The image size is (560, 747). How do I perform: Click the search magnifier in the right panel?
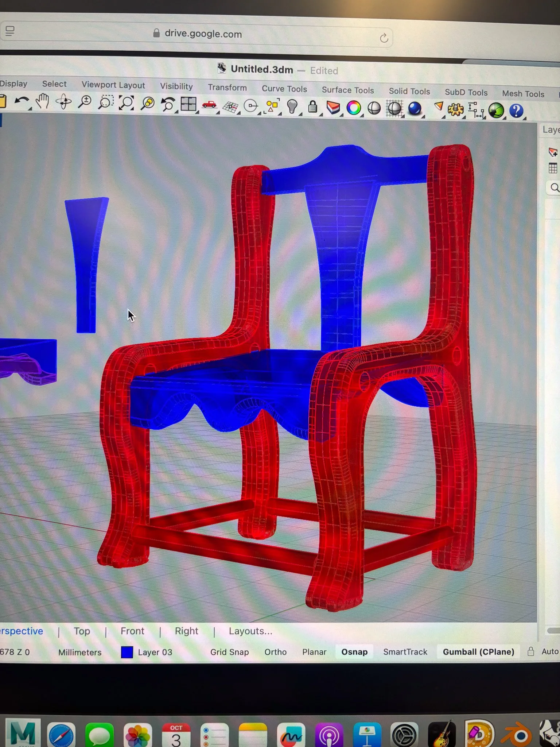click(x=555, y=187)
